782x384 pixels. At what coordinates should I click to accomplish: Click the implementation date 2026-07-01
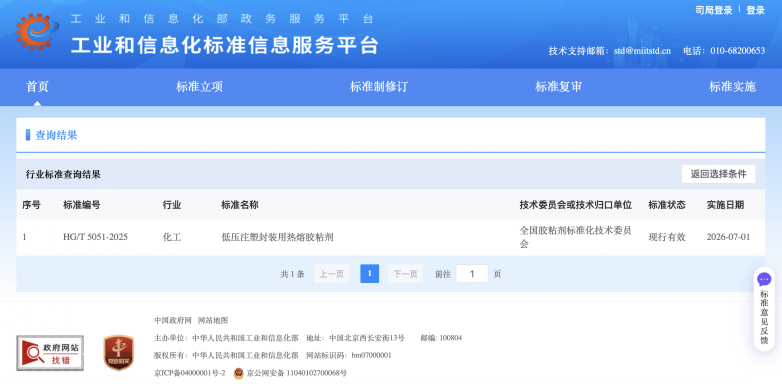point(728,237)
